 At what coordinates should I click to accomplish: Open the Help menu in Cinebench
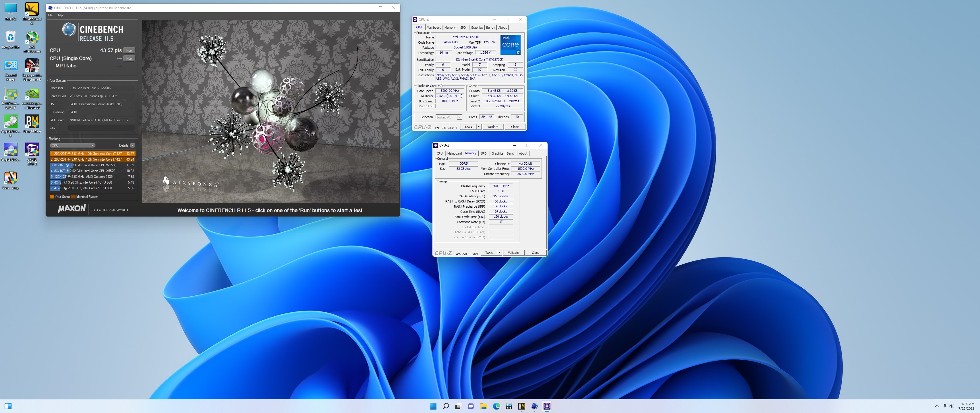coord(59,15)
